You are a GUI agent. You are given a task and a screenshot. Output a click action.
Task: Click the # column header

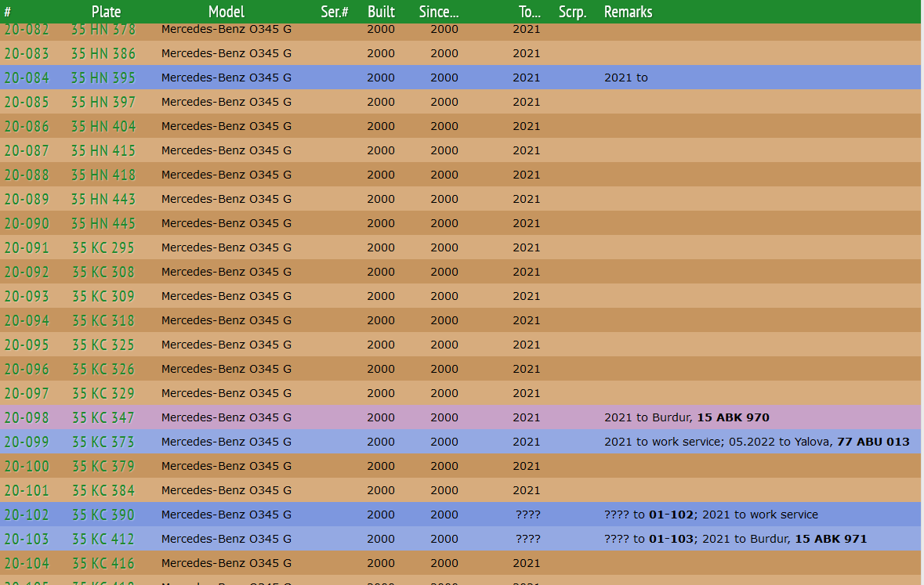pyautogui.click(x=7, y=12)
